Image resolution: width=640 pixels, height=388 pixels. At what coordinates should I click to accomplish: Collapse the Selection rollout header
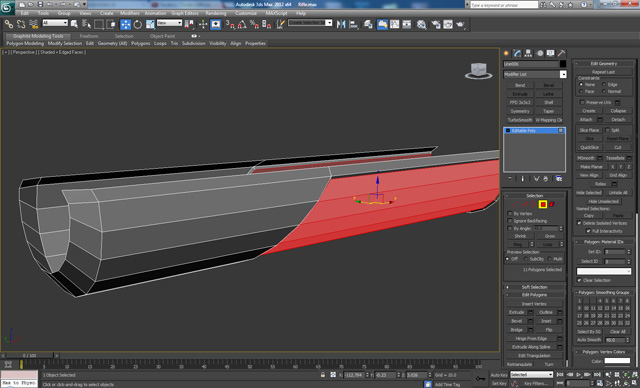tap(535, 196)
